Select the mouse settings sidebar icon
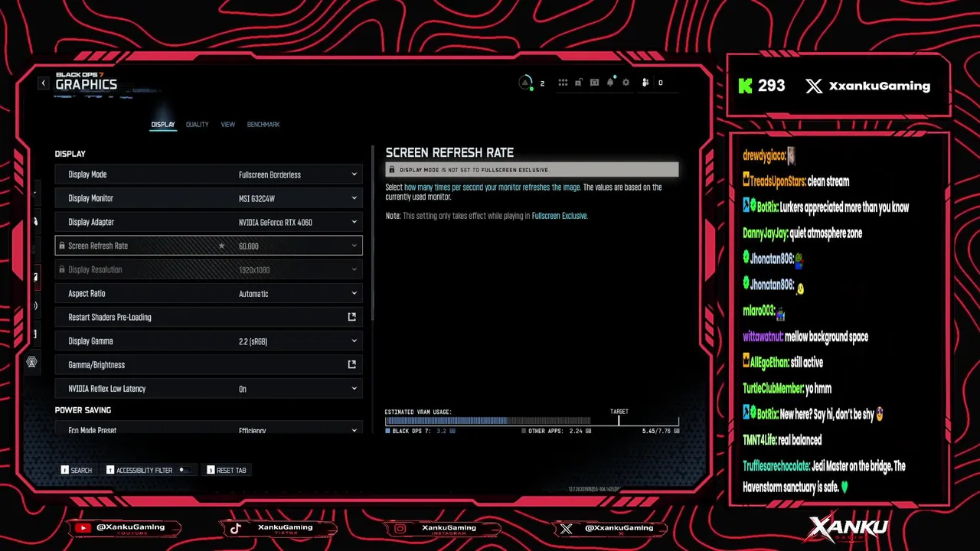Screen dimensions: 980x551 [34, 221]
